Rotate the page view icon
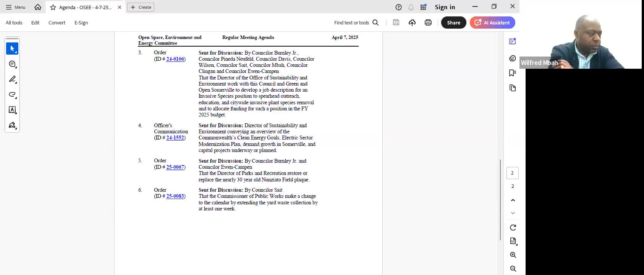644x275 pixels. point(513,228)
